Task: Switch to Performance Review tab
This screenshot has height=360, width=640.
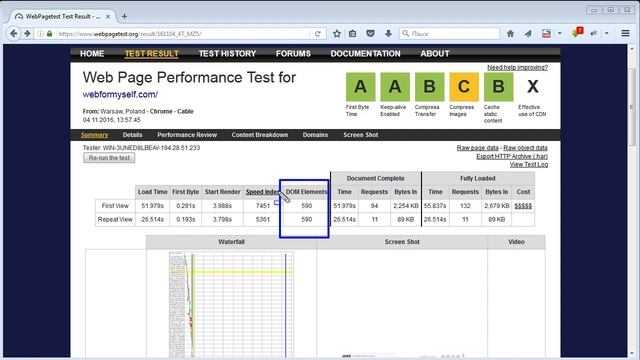Action: click(x=187, y=135)
